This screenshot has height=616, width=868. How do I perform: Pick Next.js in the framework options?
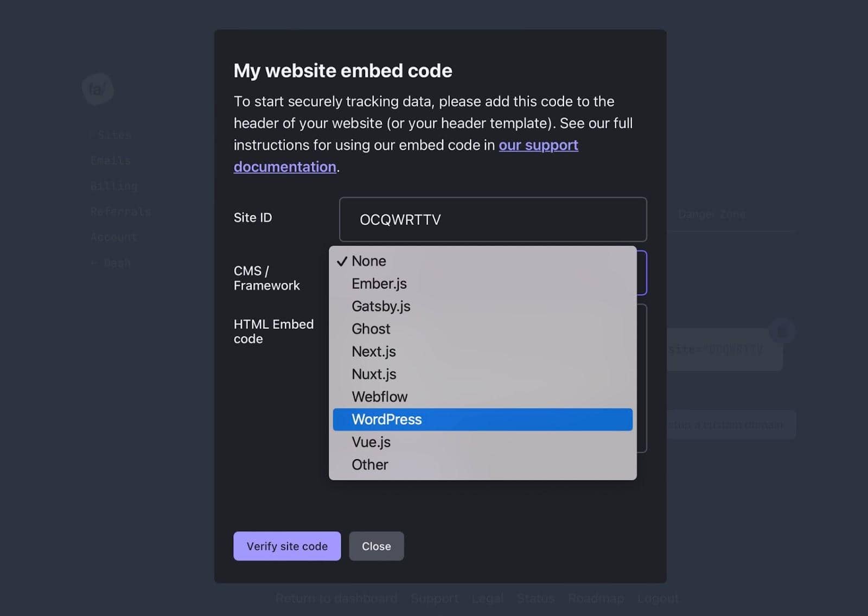[x=374, y=351]
